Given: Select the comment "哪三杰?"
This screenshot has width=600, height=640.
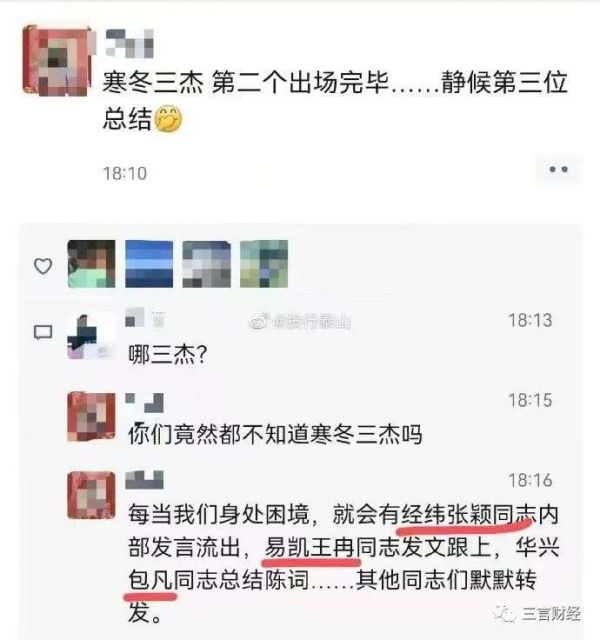Looking at the screenshot, I should coord(168,354).
